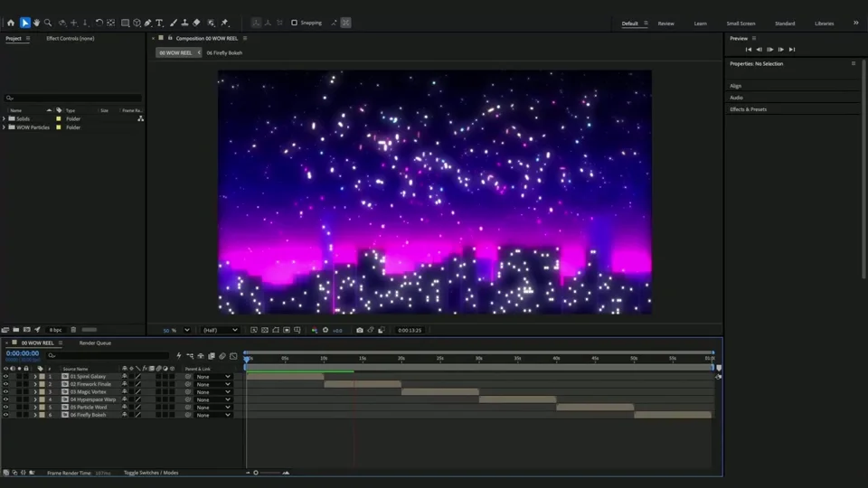The width and height of the screenshot is (868, 488).
Task: Take a snapshot with camera icon
Action: (360, 331)
